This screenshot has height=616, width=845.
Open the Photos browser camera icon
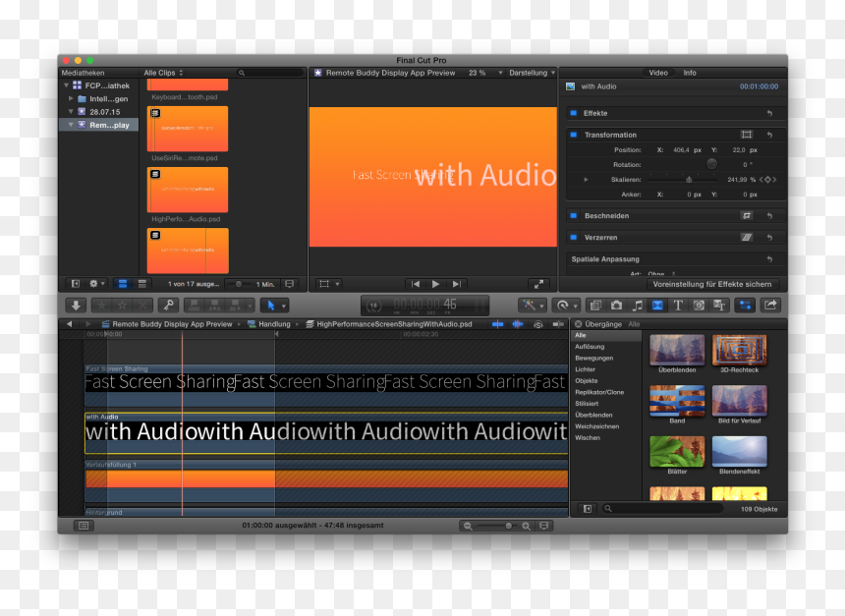click(x=616, y=306)
